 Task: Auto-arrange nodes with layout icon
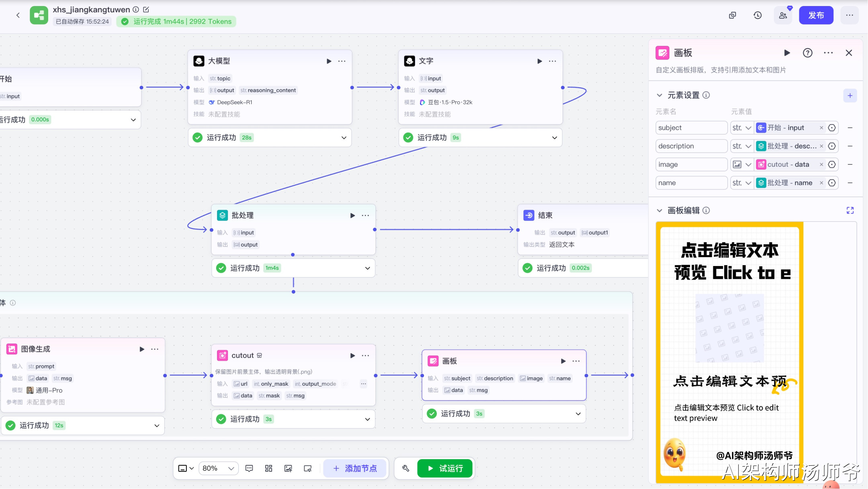point(269,469)
